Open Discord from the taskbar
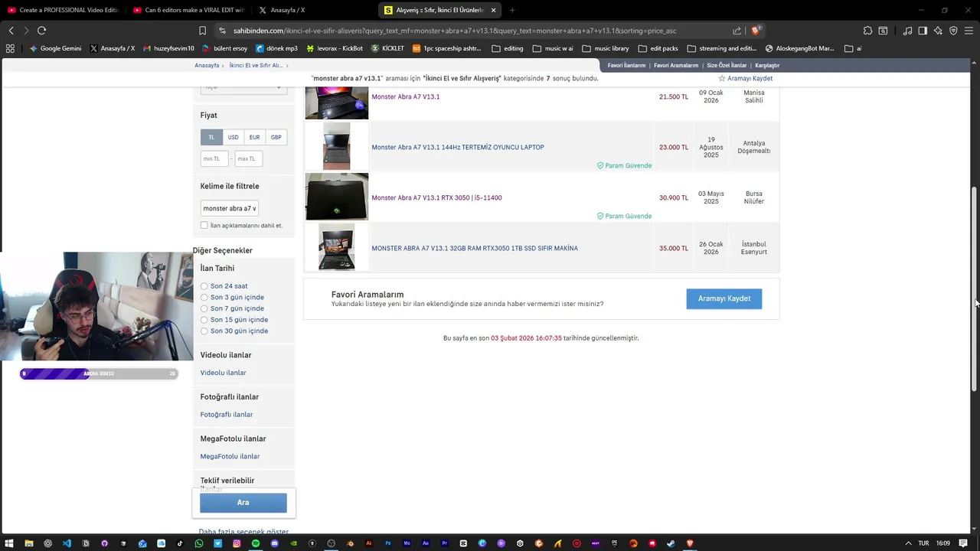980x551 pixels. [275, 543]
